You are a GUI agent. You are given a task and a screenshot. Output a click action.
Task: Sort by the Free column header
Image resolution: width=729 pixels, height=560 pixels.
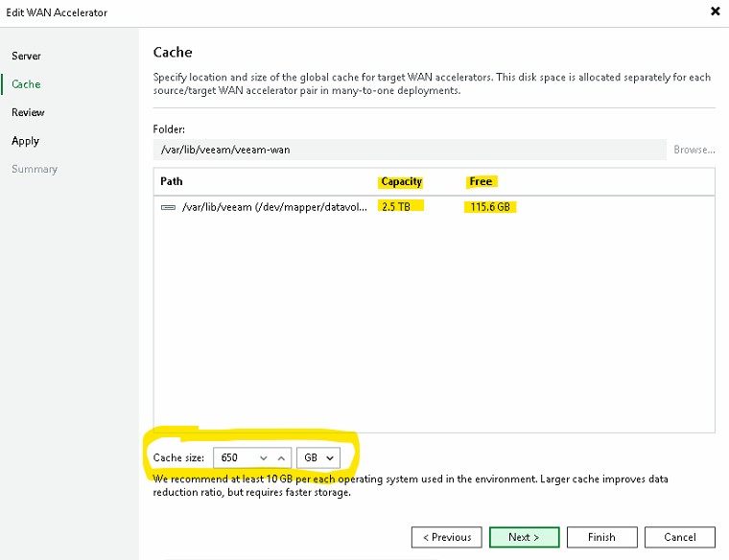coord(481,181)
